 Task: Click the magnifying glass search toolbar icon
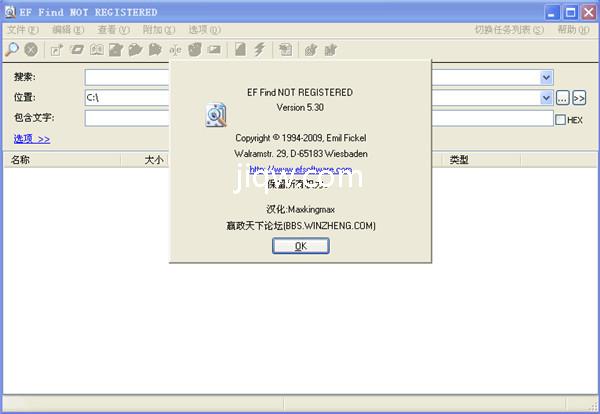tap(12, 49)
